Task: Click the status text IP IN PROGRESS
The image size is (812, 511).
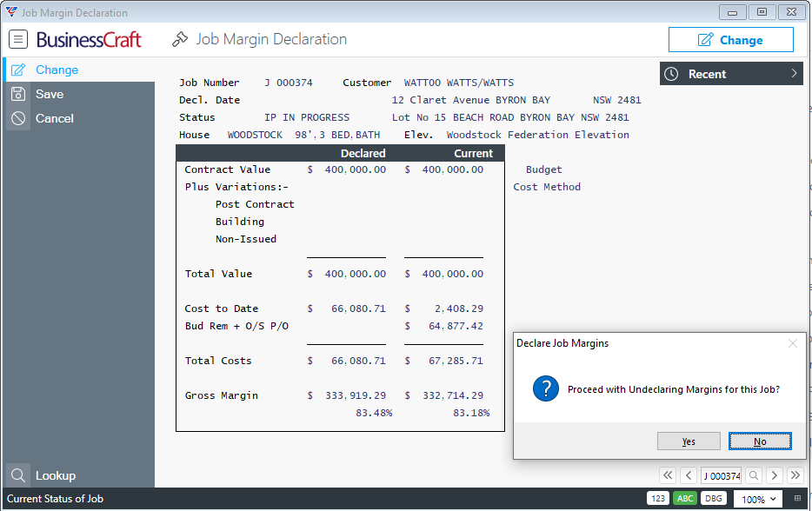Action: tap(307, 117)
